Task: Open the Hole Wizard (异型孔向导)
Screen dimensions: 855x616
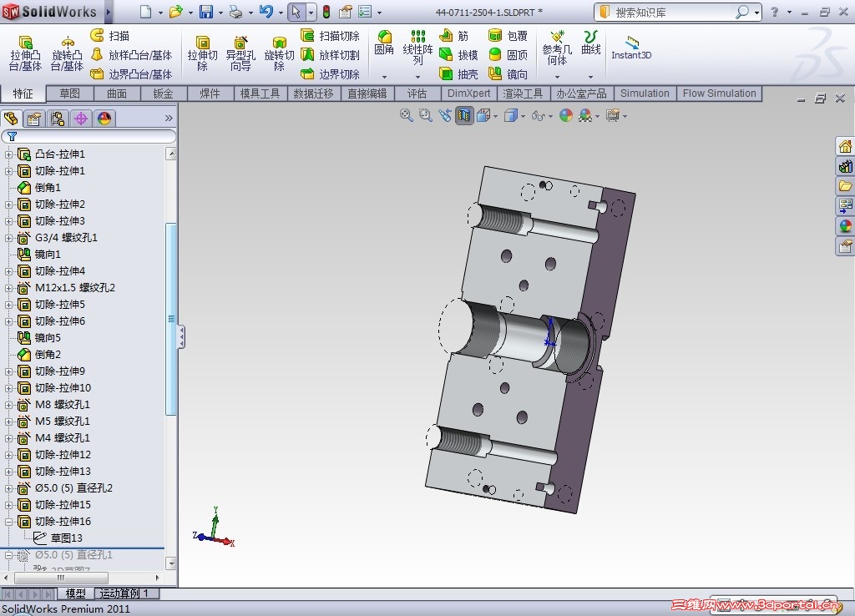Action: pos(240,53)
